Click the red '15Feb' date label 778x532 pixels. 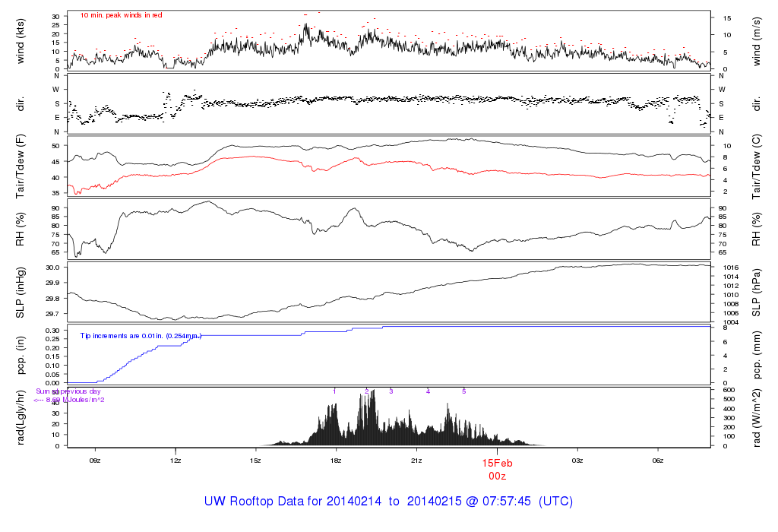click(x=497, y=463)
